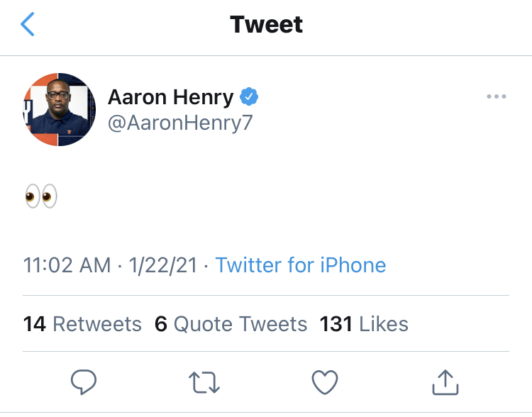Image resolution: width=532 pixels, height=417 pixels.
Task: Tap the blue verified badge
Action: 249,96
